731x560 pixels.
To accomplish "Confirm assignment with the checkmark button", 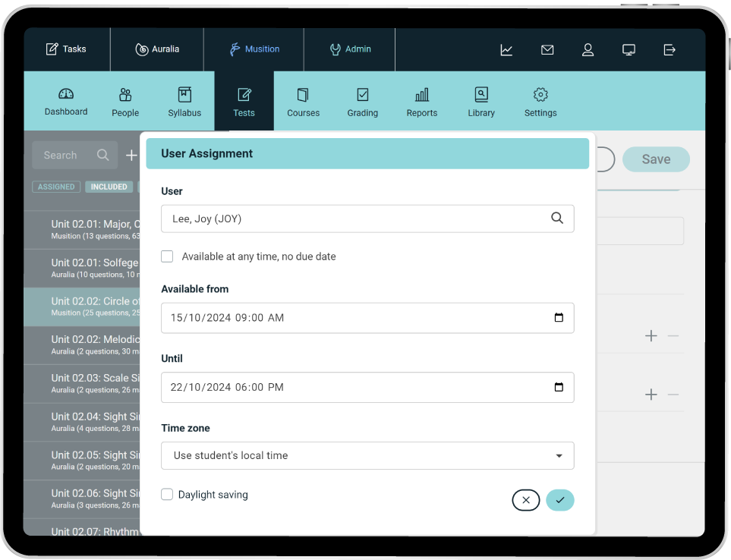I will coord(560,500).
